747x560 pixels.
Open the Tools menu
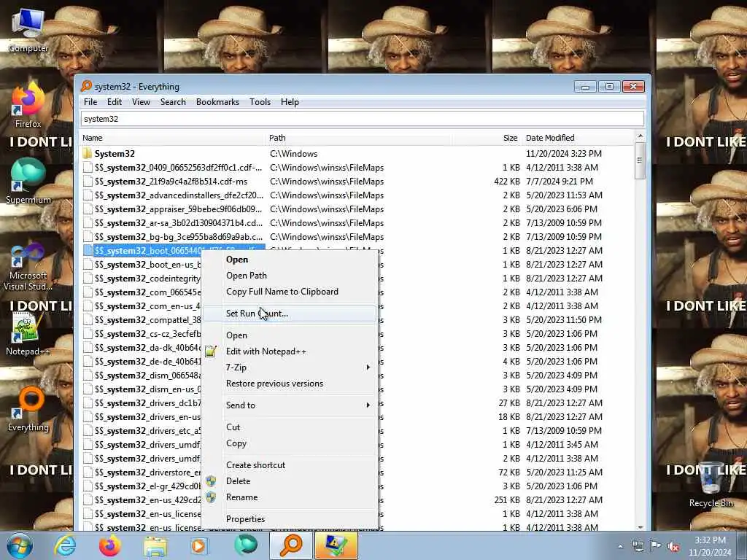coord(260,102)
